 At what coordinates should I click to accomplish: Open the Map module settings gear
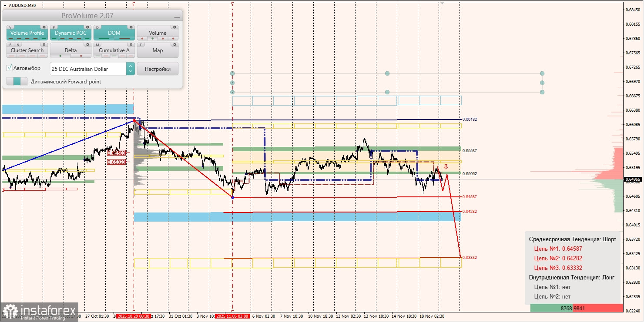coord(175,44)
